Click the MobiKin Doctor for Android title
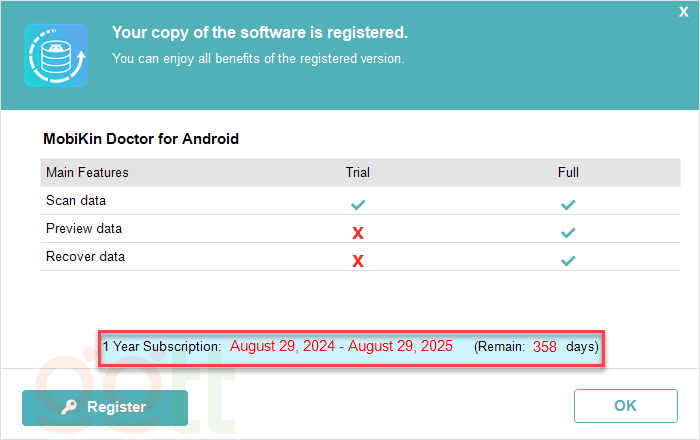Screen dimensions: 700x440 click(141, 139)
